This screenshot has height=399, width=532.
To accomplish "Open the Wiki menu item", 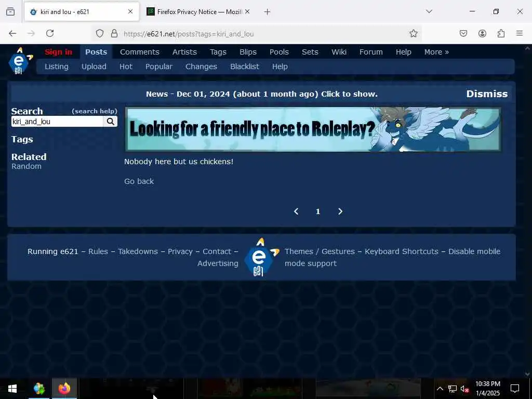I will 339,52.
